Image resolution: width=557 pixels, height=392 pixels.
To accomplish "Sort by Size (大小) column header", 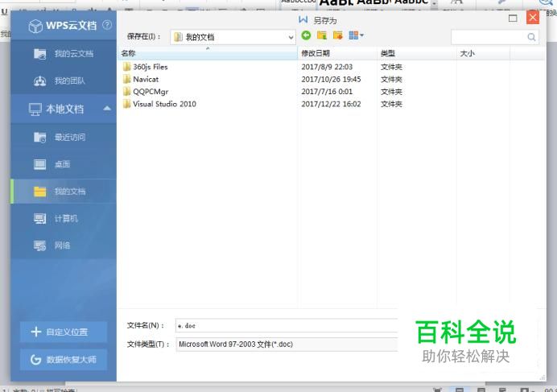I will [483, 53].
